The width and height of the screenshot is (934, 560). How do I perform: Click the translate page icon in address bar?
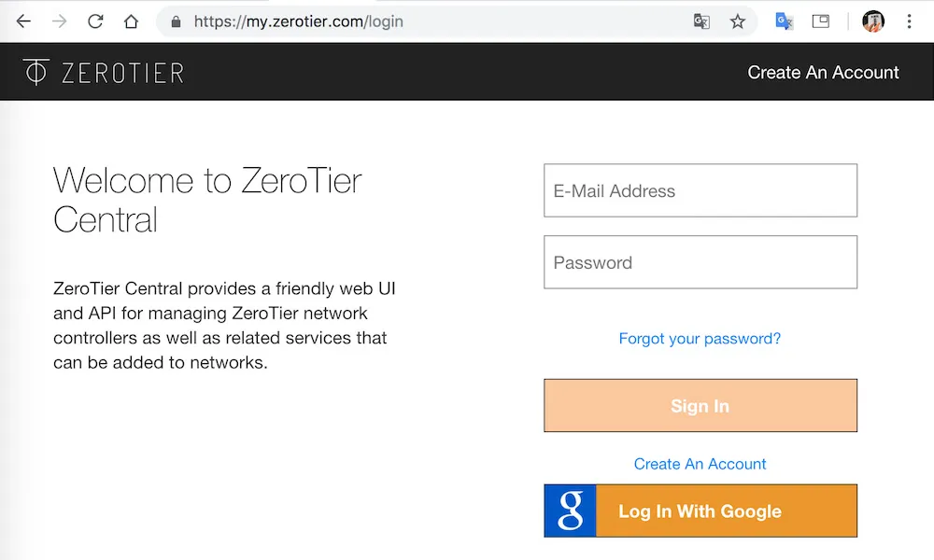tap(701, 21)
